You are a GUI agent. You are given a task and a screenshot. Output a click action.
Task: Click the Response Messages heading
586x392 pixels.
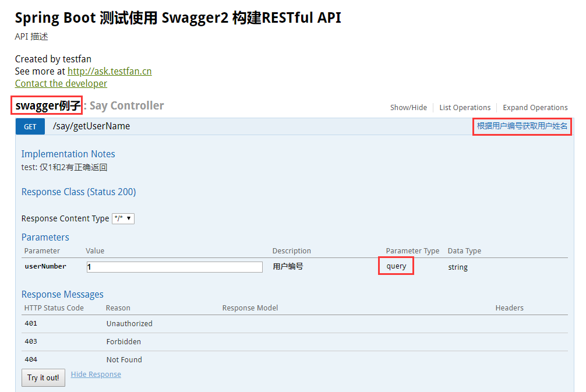62,295
